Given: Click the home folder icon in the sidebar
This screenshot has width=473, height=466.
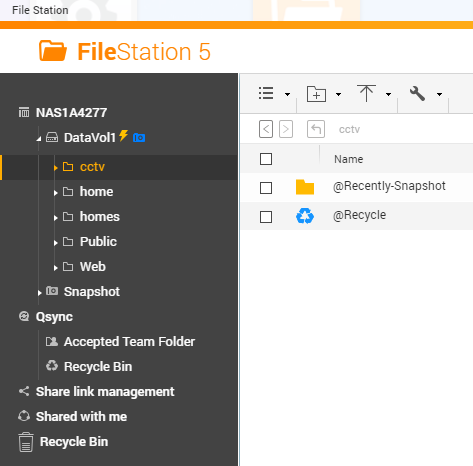Looking at the screenshot, I should click(68, 191).
